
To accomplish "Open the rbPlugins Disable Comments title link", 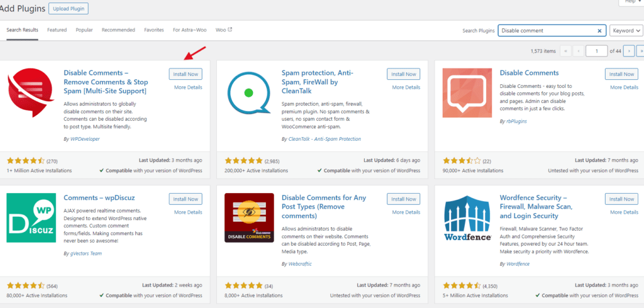I will (x=529, y=73).
